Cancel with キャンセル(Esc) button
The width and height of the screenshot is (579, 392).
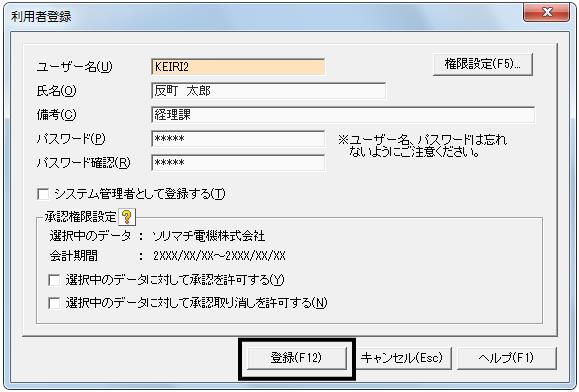(401, 358)
